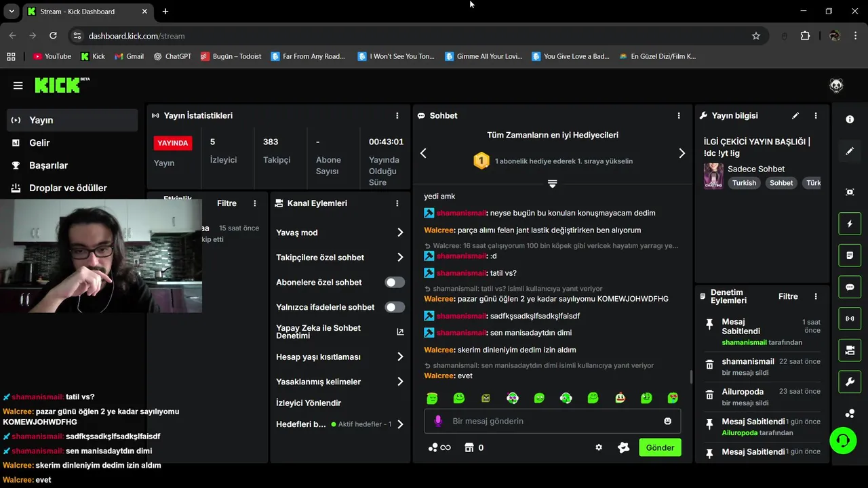Image resolution: width=868 pixels, height=488 pixels.
Task: Open Kanal Eylemleri three-dot menu
Action: [397, 203]
